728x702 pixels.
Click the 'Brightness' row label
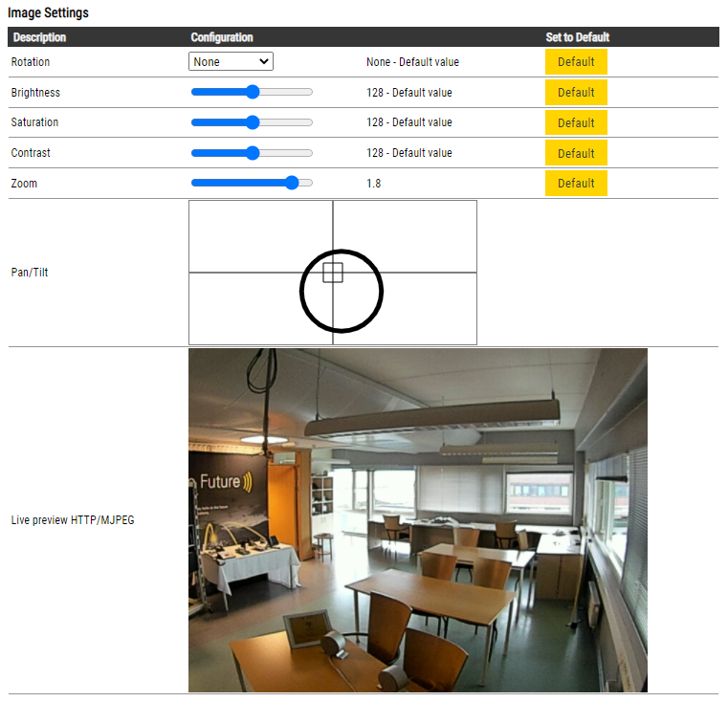click(35, 93)
